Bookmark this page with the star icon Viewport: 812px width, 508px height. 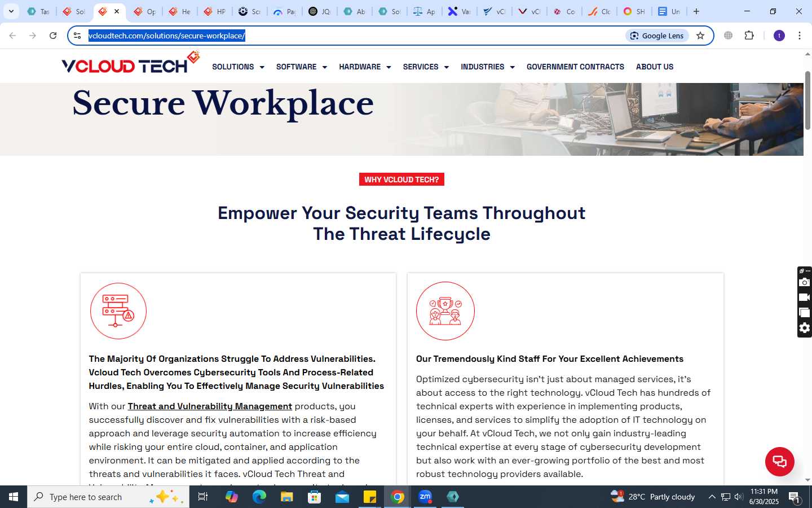(x=700, y=36)
